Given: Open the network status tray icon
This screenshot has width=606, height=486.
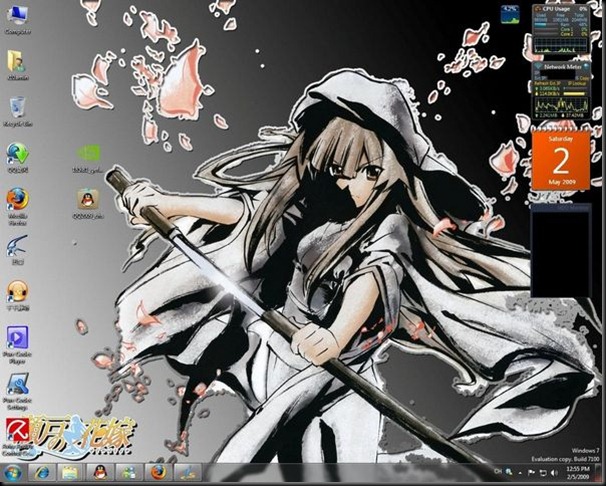Looking at the screenshot, I should pos(543,472).
